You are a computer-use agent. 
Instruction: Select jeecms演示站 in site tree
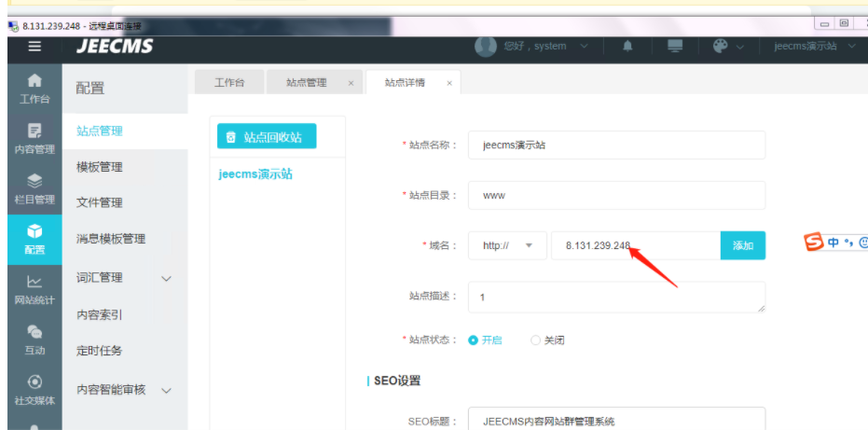point(255,174)
